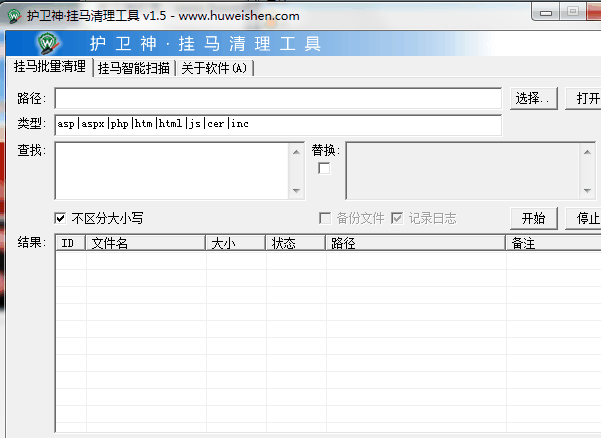The height and width of the screenshot is (438, 601).
Task: Tick the 备份文件 checkbox
Action: click(x=324, y=218)
